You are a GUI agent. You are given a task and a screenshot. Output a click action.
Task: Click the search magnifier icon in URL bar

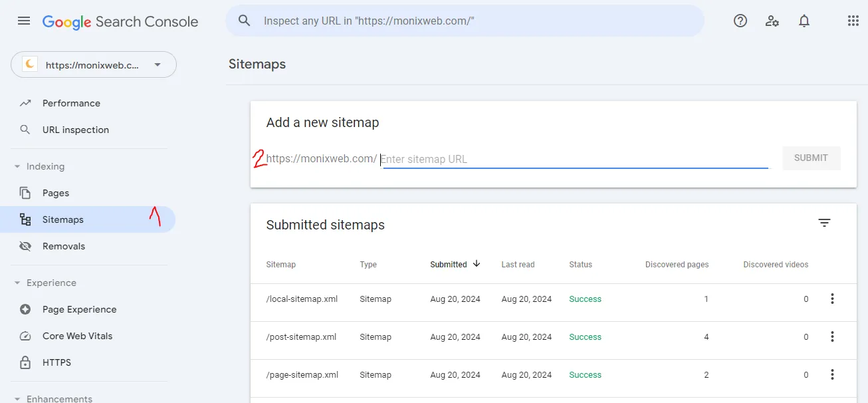coord(245,21)
